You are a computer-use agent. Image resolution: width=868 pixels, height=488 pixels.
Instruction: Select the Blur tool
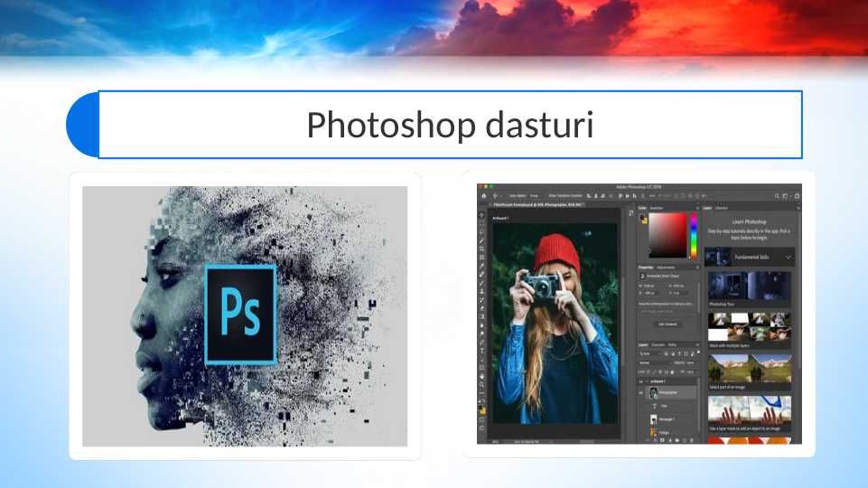[481, 324]
